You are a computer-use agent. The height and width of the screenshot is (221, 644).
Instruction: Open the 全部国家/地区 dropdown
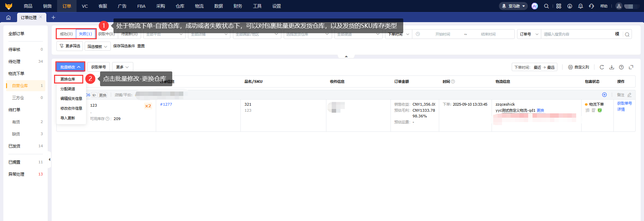[x=257, y=34]
